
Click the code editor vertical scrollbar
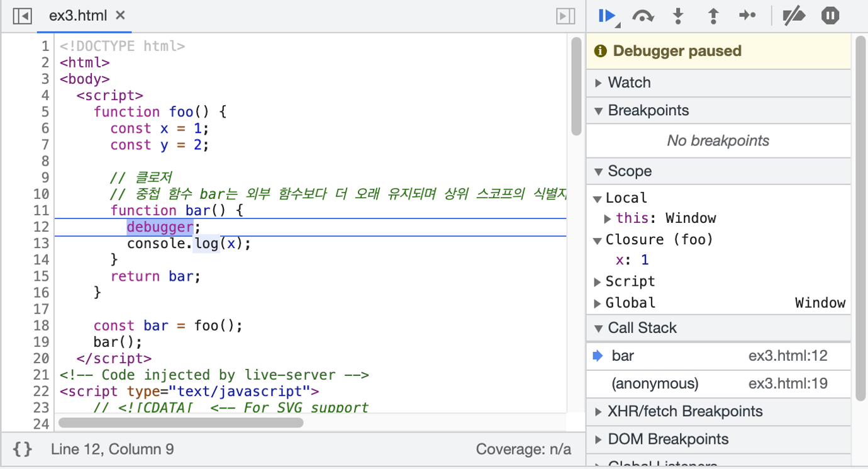pos(576,86)
